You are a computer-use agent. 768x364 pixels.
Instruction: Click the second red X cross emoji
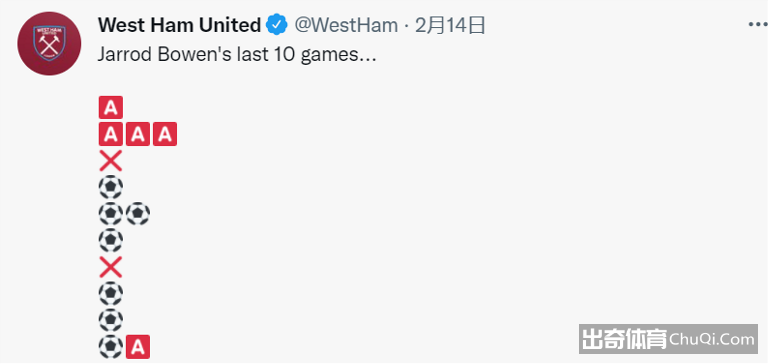coord(111,267)
